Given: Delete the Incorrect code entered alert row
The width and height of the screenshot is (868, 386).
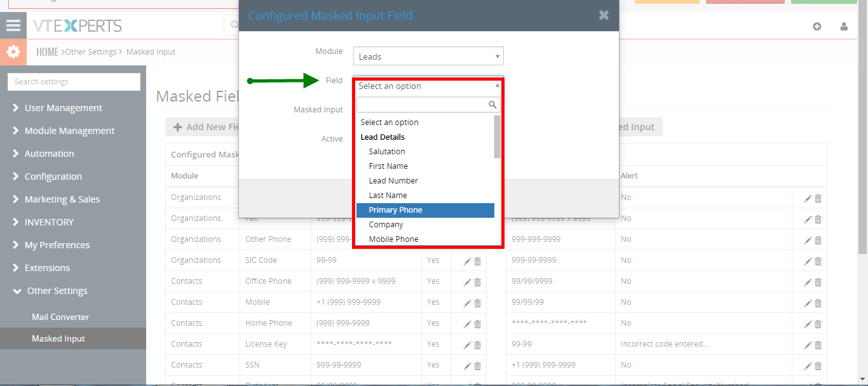Looking at the screenshot, I should [818, 345].
